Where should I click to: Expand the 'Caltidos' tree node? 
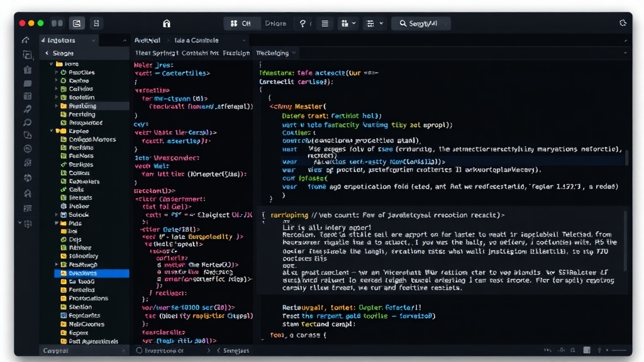point(57,89)
